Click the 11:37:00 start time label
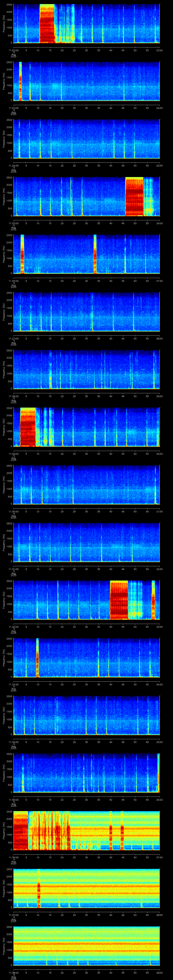Viewport: 173px width, 980px height. (13, 915)
